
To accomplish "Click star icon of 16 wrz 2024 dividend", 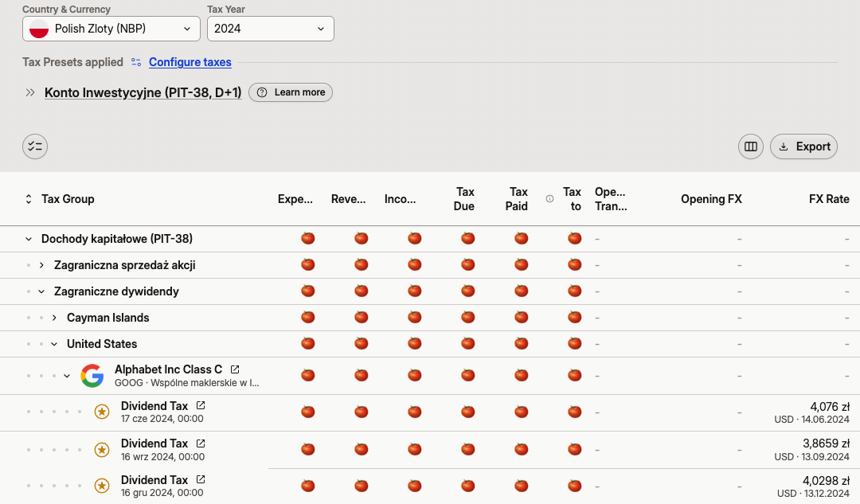I will pos(102,450).
